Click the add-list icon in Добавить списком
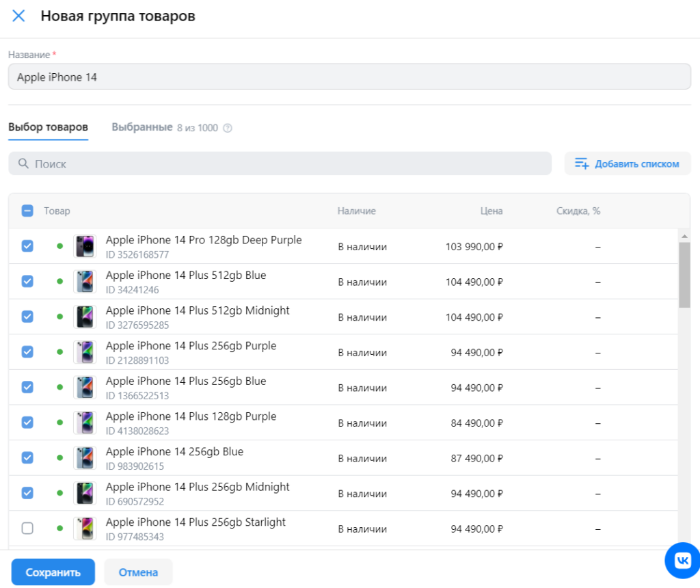This screenshot has width=700, height=588. tap(582, 163)
